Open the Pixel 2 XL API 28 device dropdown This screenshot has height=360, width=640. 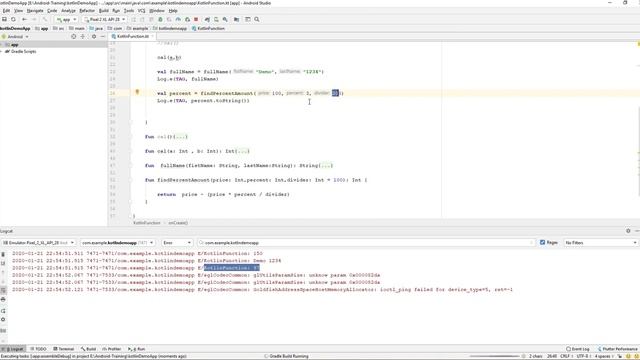click(x=104, y=19)
